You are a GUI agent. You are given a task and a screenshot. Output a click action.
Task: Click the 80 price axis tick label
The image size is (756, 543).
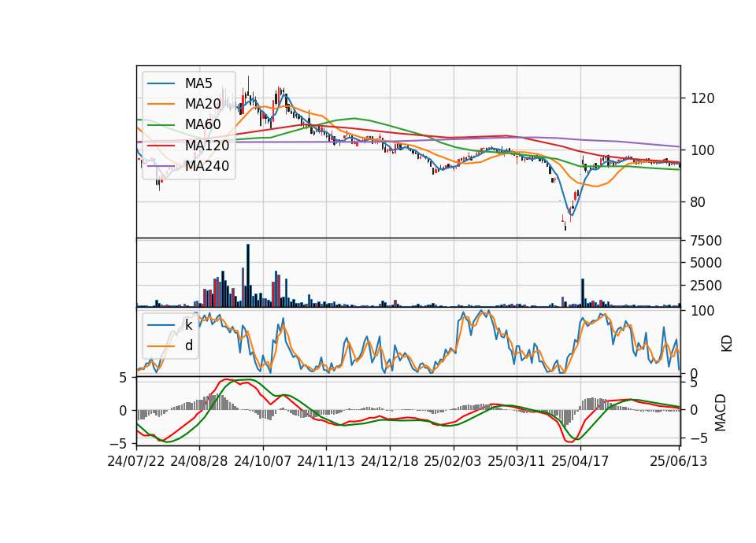(698, 202)
